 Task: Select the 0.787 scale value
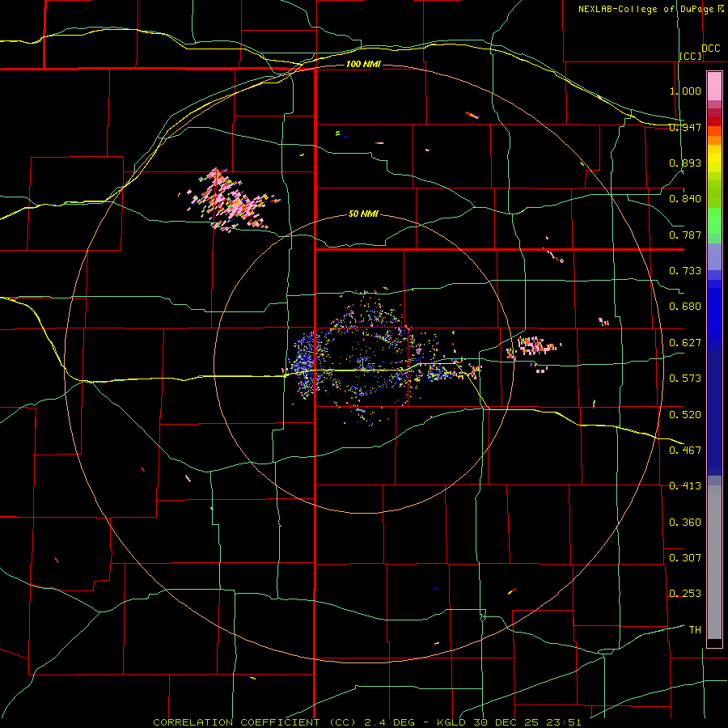685,235
